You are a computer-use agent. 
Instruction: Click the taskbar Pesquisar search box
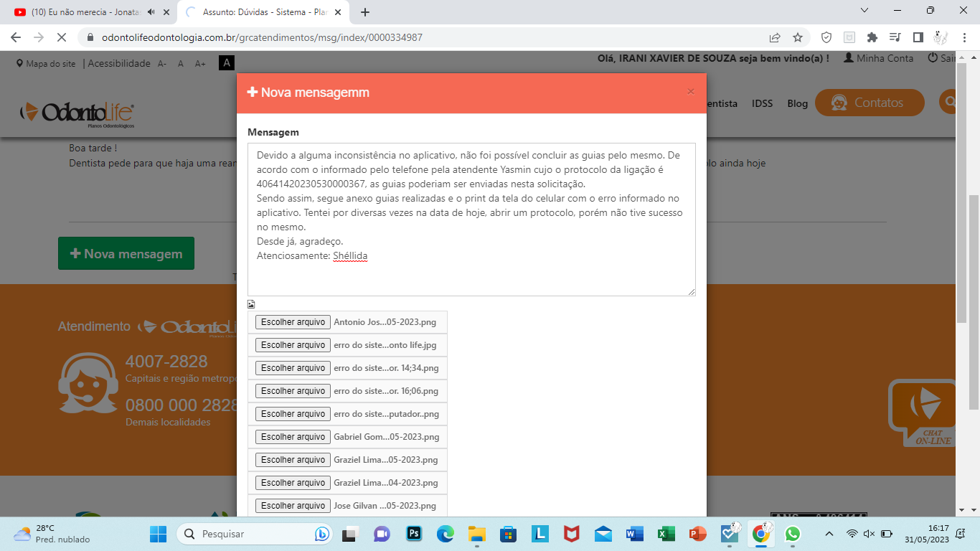click(255, 534)
